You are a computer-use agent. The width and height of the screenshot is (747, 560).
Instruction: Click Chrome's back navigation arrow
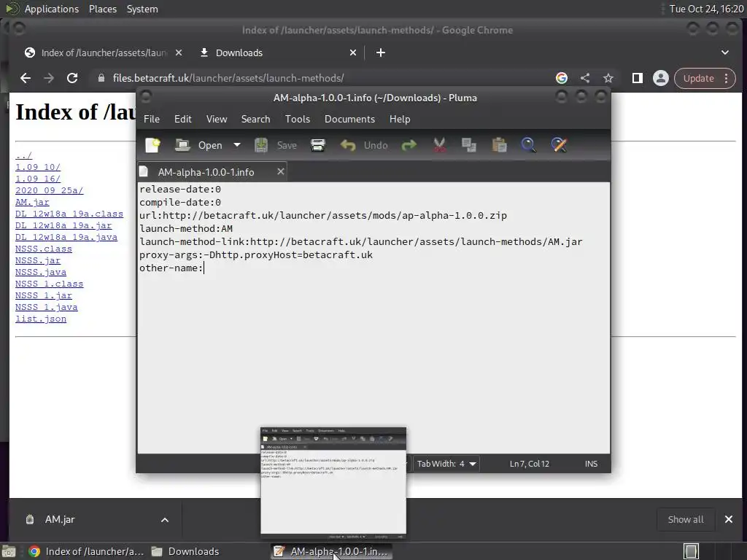pyautogui.click(x=26, y=78)
